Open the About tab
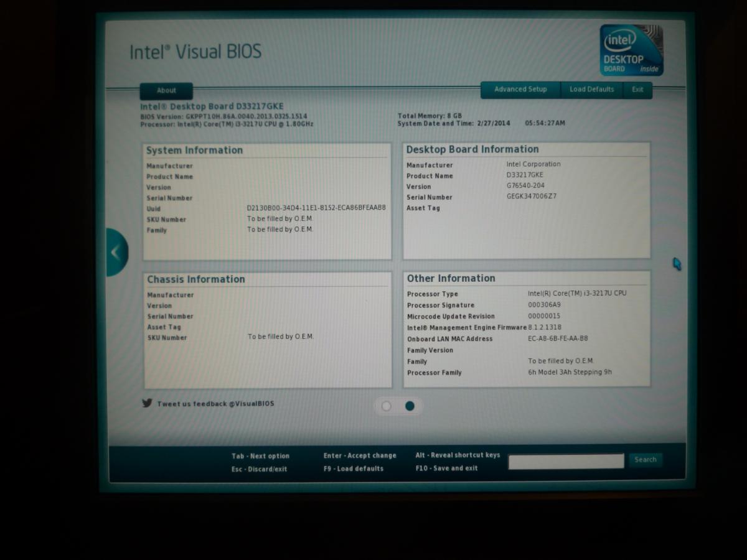747x560 pixels. point(166,91)
